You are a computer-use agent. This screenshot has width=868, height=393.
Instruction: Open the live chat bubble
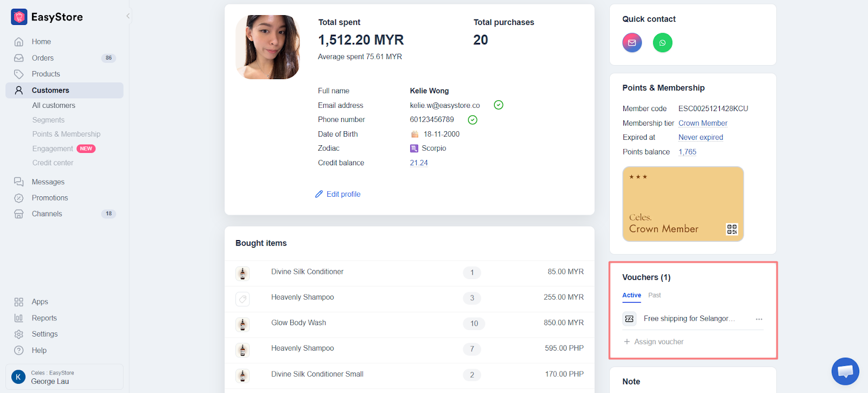[845, 371]
